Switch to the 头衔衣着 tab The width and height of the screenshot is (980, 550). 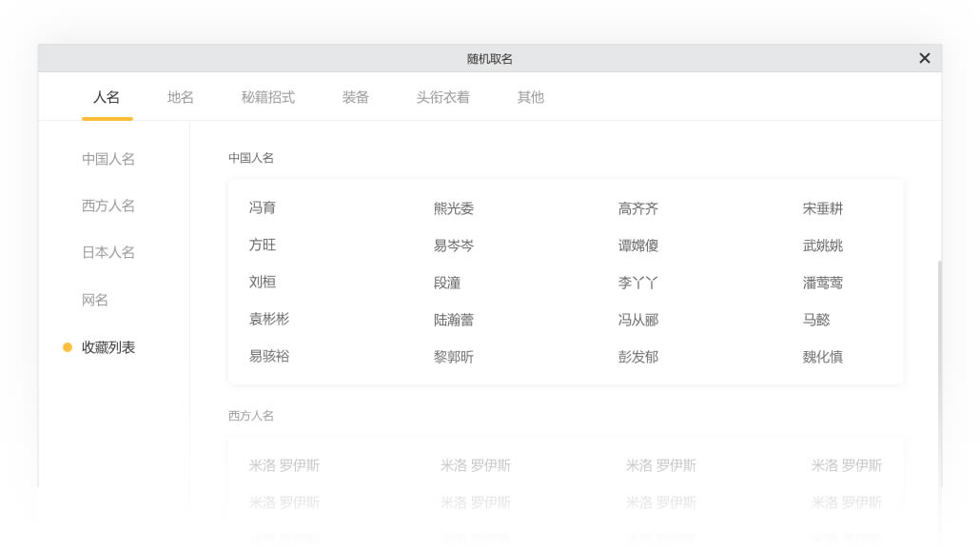tap(441, 97)
